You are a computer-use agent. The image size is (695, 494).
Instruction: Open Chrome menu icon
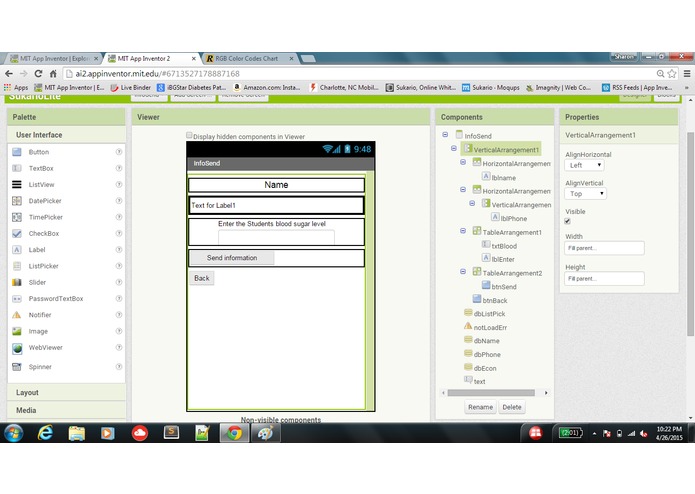tap(687, 74)
